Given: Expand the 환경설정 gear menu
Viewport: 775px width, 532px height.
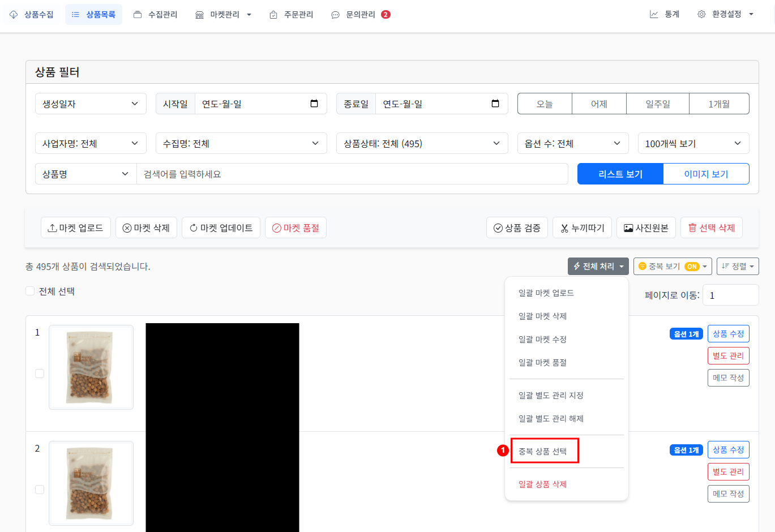Looking at the screenshot, I should (x=726, y=15).
